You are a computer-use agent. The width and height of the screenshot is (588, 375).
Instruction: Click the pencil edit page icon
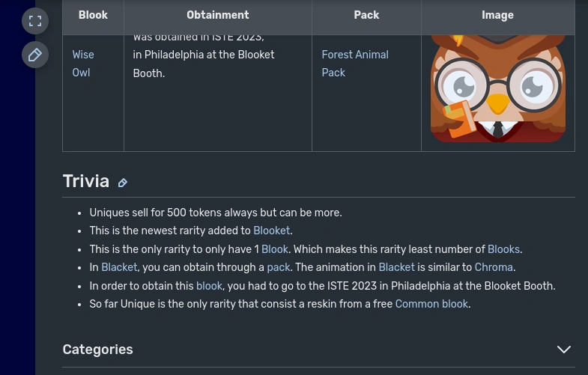coord(35,55)
